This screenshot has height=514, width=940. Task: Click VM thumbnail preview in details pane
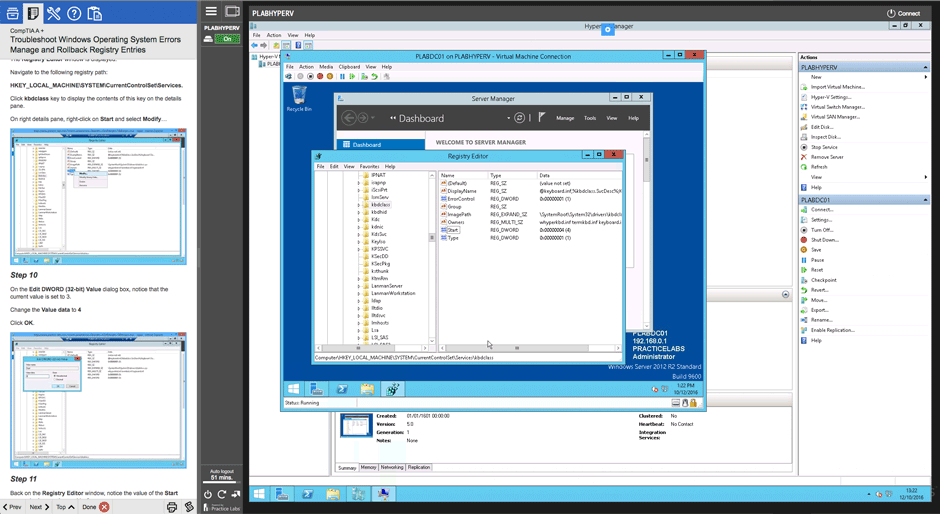pos(356,425)
